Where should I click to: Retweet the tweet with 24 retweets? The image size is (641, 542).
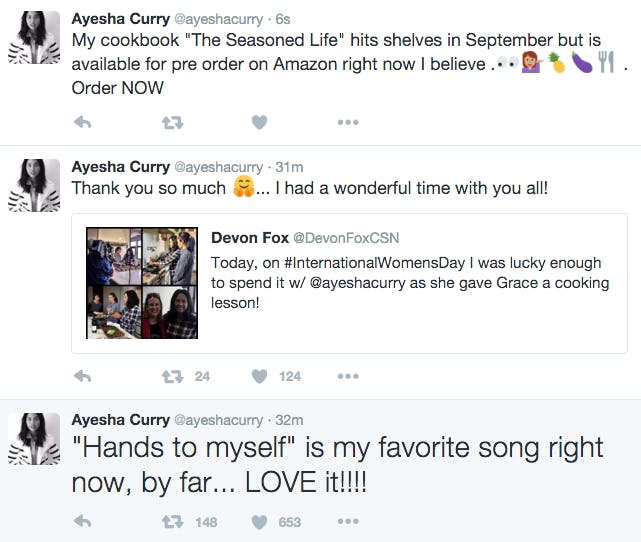(172, 377)
